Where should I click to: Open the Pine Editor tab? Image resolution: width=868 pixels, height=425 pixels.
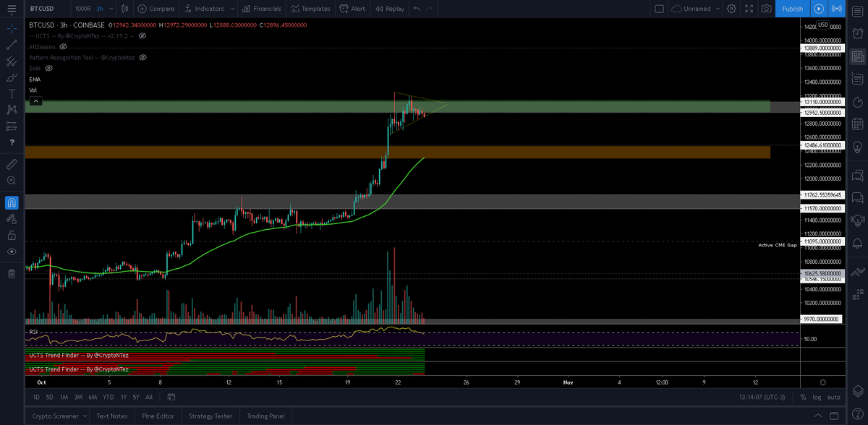[158, 416]
